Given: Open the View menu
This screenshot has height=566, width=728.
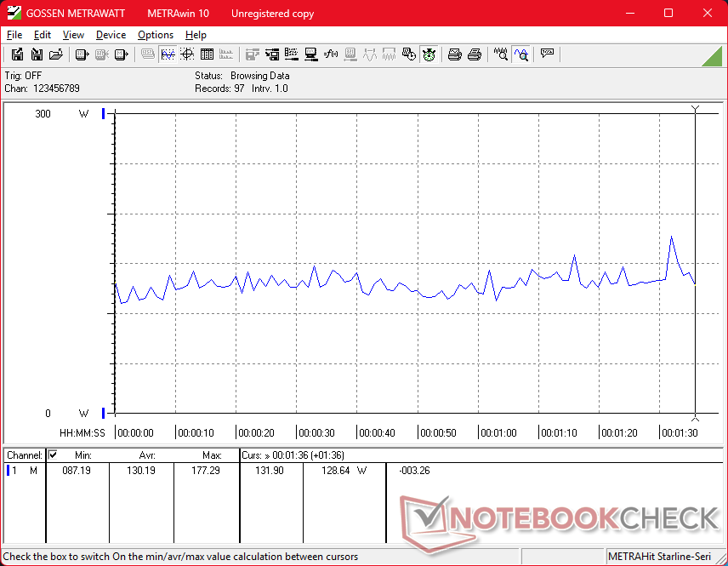Looking at the screenshot, I should [73, 35].
